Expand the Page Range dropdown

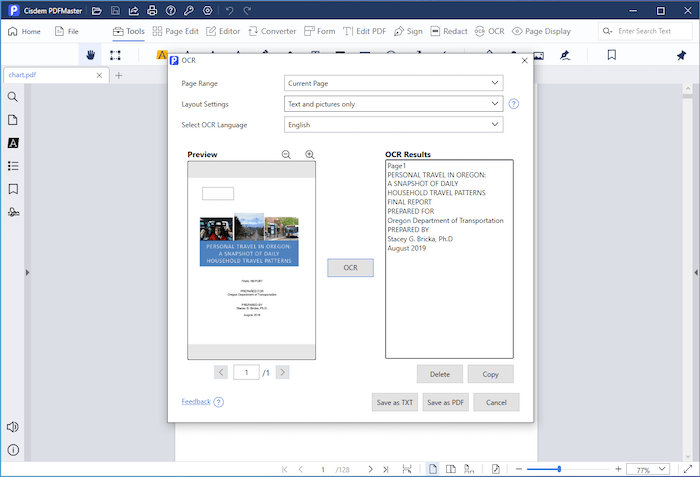394,83
